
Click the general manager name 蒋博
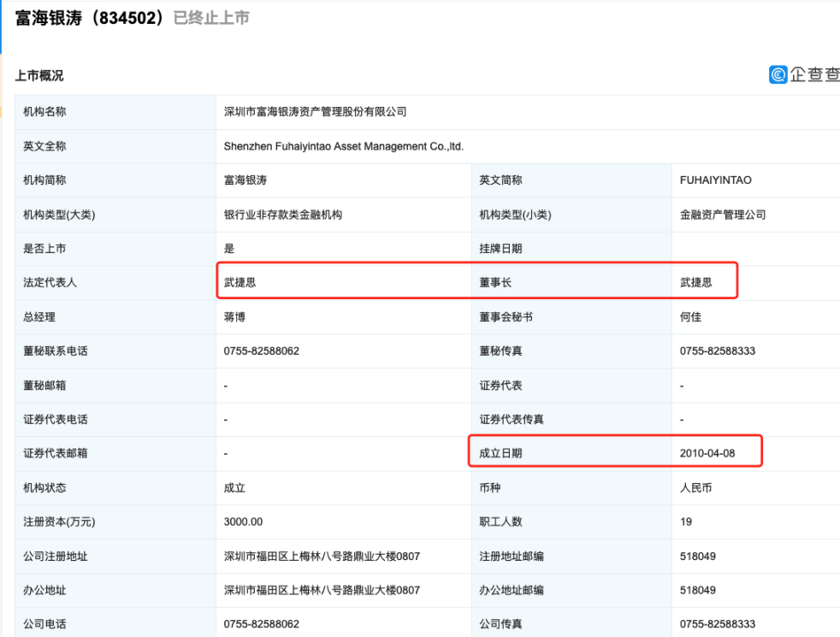tap(234, 317)
